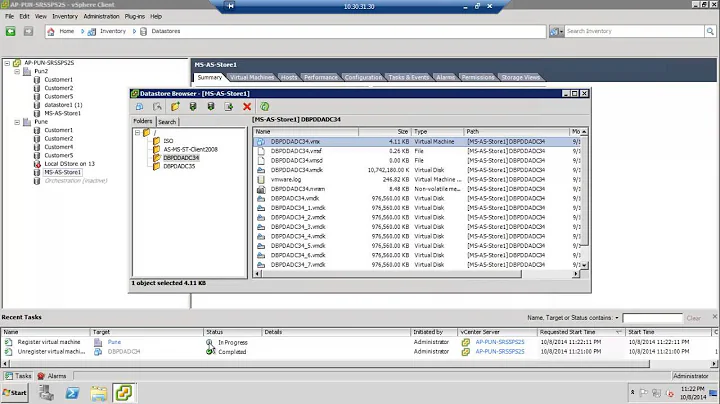Click the Inventory breadcrumb dropdown arrow

coord(135,31)
